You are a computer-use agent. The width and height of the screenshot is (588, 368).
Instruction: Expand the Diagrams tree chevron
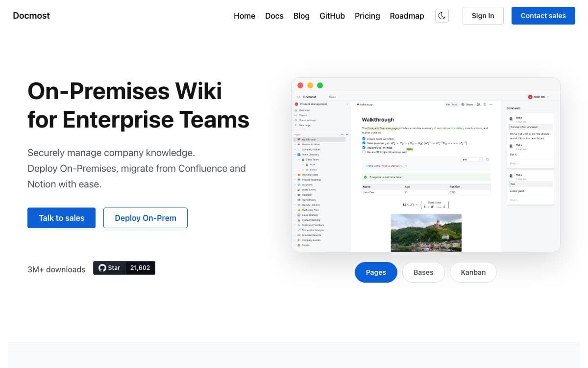coord(295,184)
